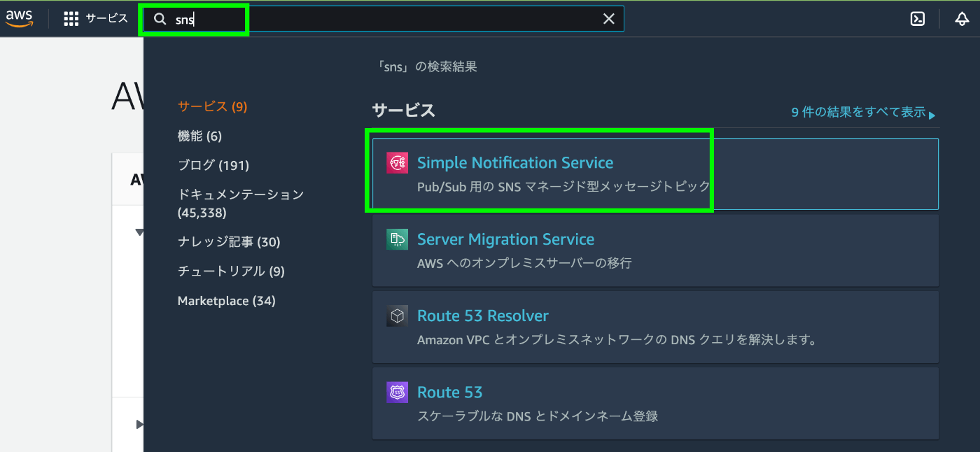This screenshot has width=980, height=452.
Task: Open the AWS logo home link
Action: [x=20, y=18]
